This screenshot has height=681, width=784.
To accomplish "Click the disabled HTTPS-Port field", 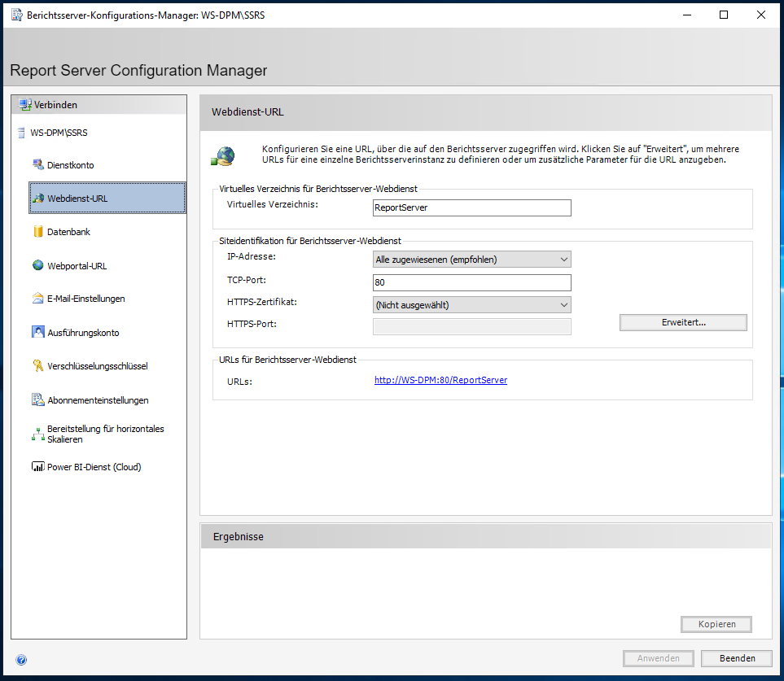I will tap(471, 326).
